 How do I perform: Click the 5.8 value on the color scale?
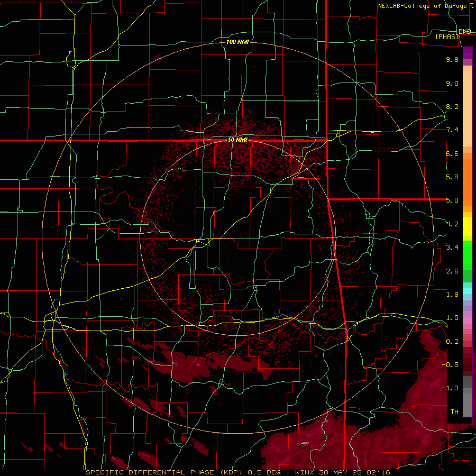(x=452, y=177)
